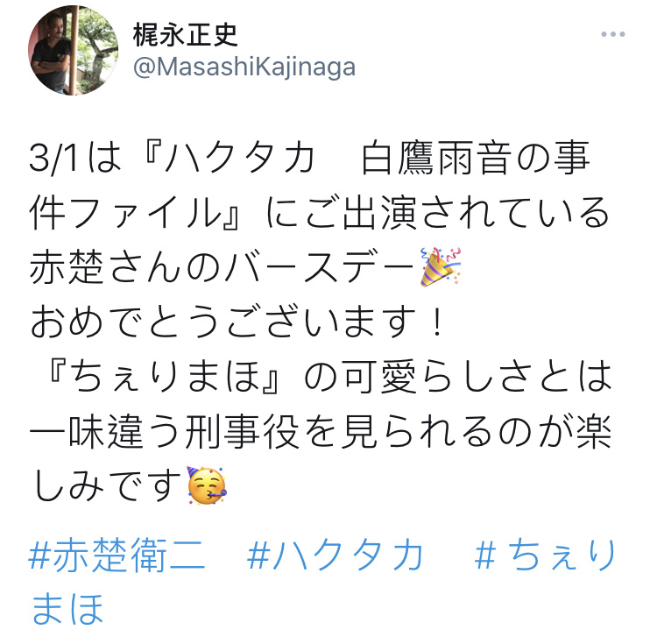The height and width of the screenshot is (644, 657).
Task: Open the tweet's three-dot more options menu
Action: (612, 34)
